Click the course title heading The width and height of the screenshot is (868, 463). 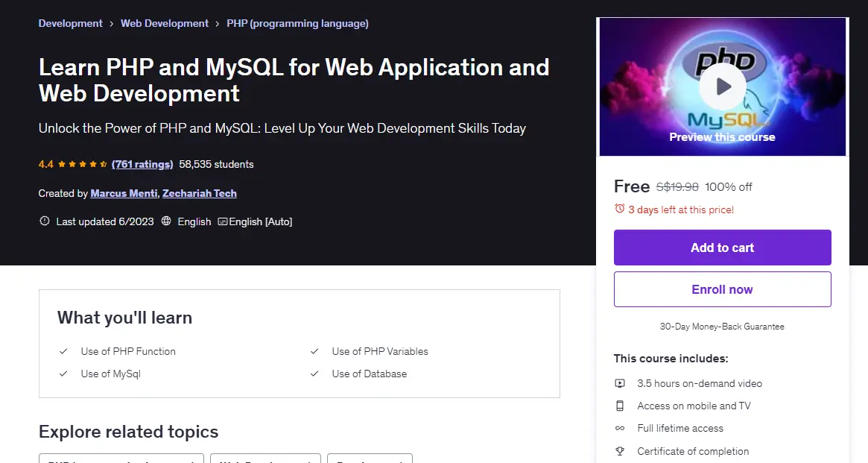click(x=294, y=81)
